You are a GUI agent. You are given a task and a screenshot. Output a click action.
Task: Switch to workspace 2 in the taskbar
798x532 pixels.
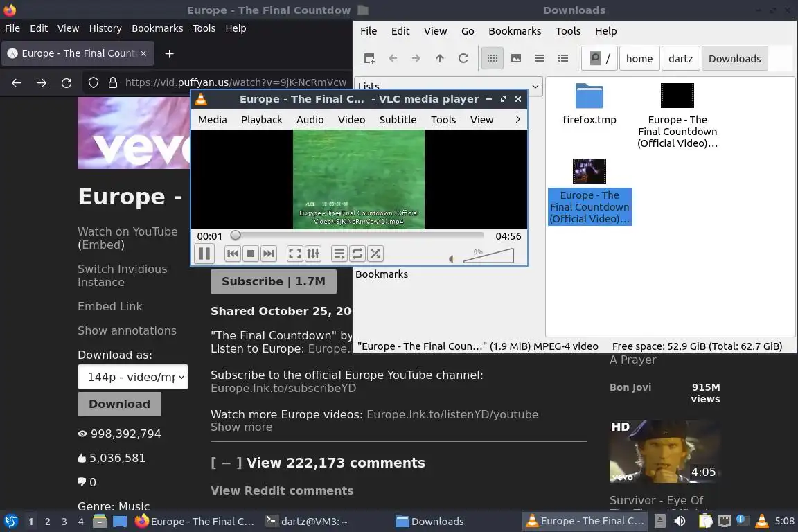[x=47, y=522]
